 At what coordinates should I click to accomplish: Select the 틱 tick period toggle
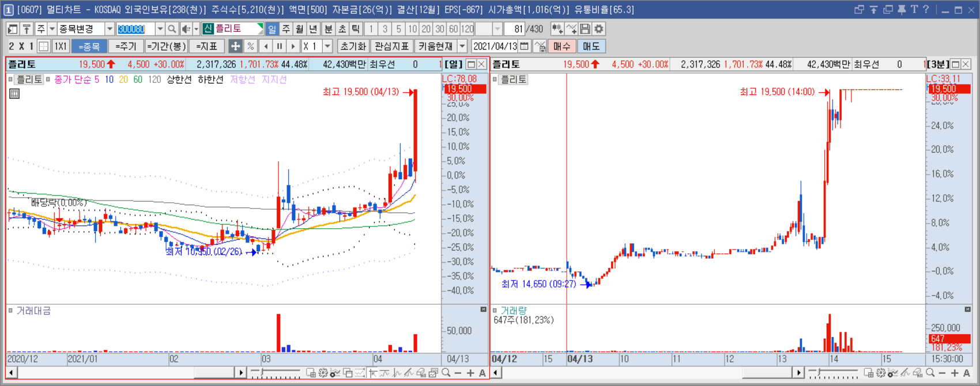[356, 29]
